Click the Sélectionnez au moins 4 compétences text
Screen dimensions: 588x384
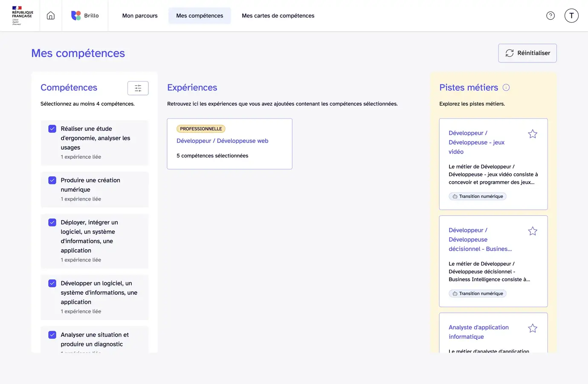87,104
